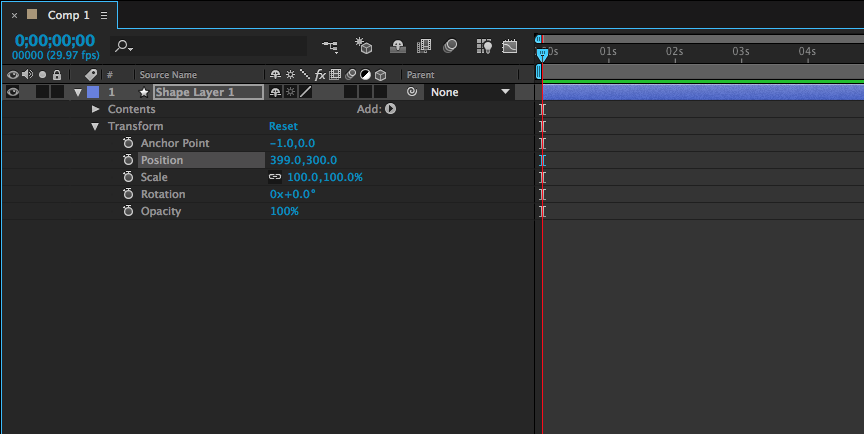Collapse the Transform property group
The image size is (864, 434).
coord(96,126)
